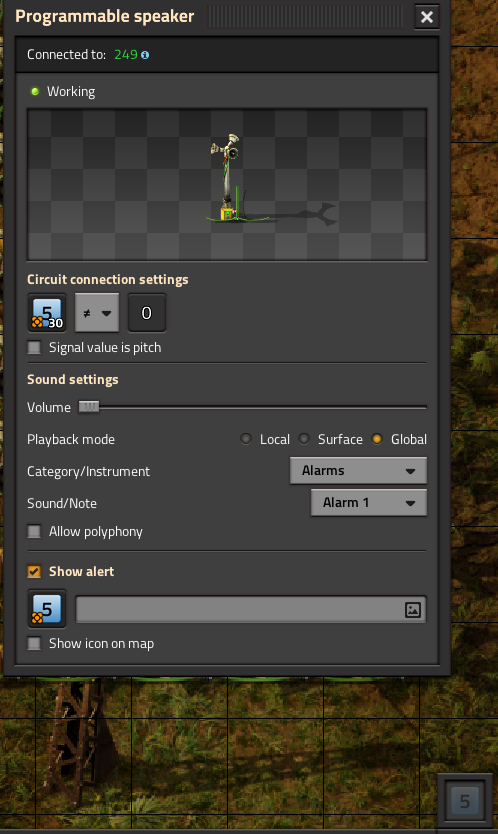Uncheck the Show alert checkbox
This screenshot has width=498, height=834.
(x=34, y=572)
